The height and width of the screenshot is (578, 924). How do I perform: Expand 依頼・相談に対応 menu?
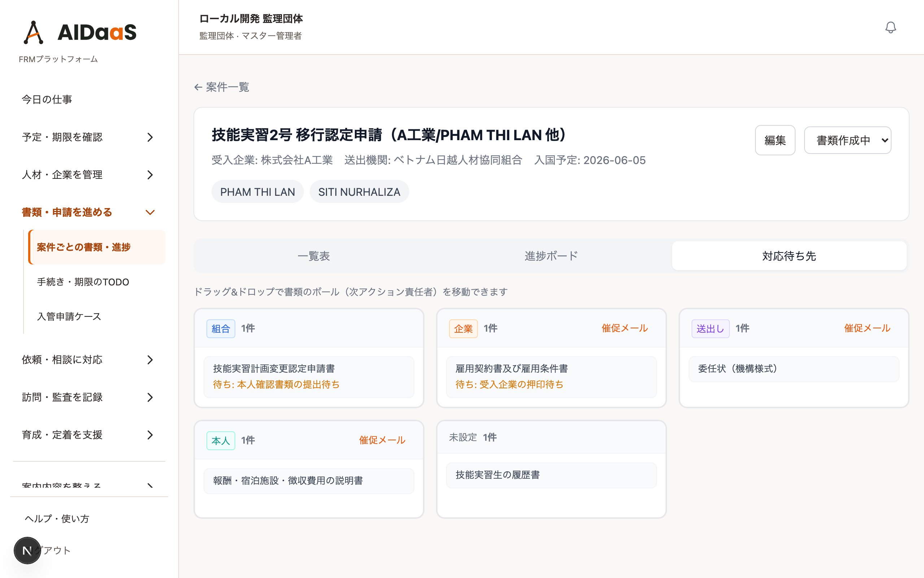(x=88, y=360)
